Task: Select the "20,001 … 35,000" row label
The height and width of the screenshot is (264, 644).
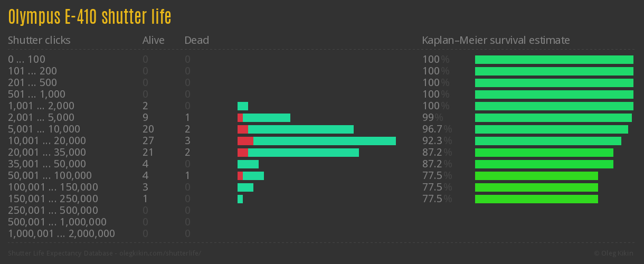Action: pos(47,153)
